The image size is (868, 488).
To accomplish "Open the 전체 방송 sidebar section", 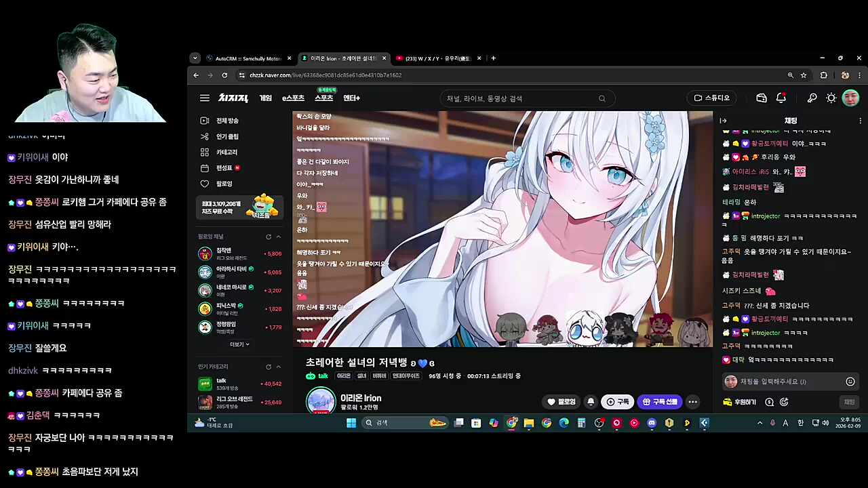I will click(x=226, y=121).
